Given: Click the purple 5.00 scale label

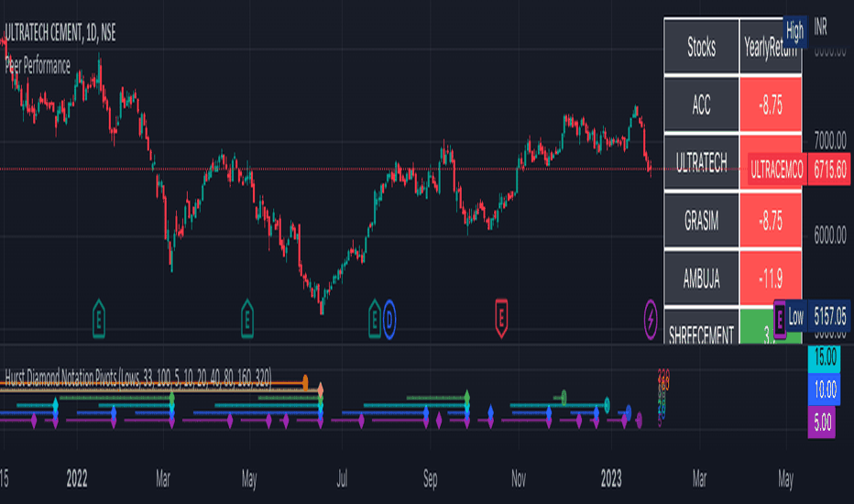Looking at the screenshot, I should pyautogui.click(x=821, y=422).
